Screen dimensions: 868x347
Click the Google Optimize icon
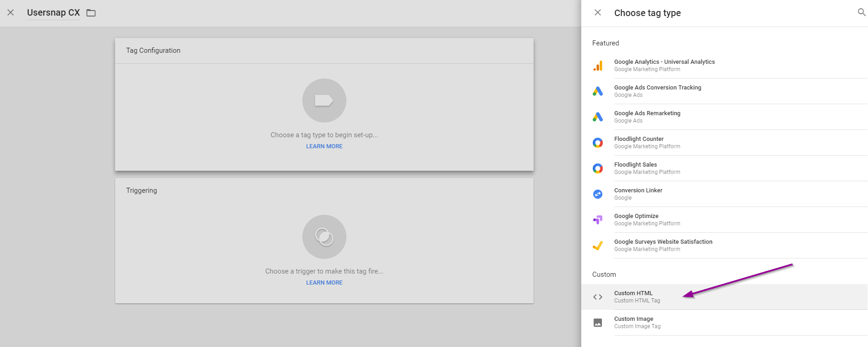[x=598, y=220]
